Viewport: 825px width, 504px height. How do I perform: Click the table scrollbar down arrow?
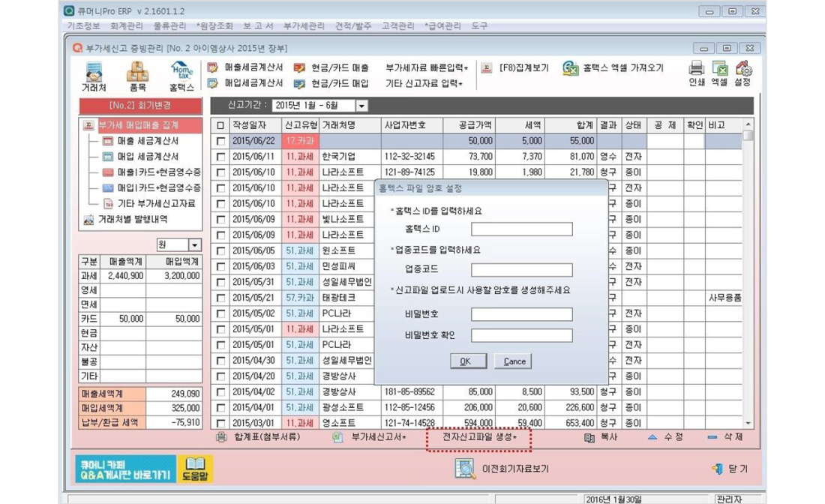click(x=748, y=423)
